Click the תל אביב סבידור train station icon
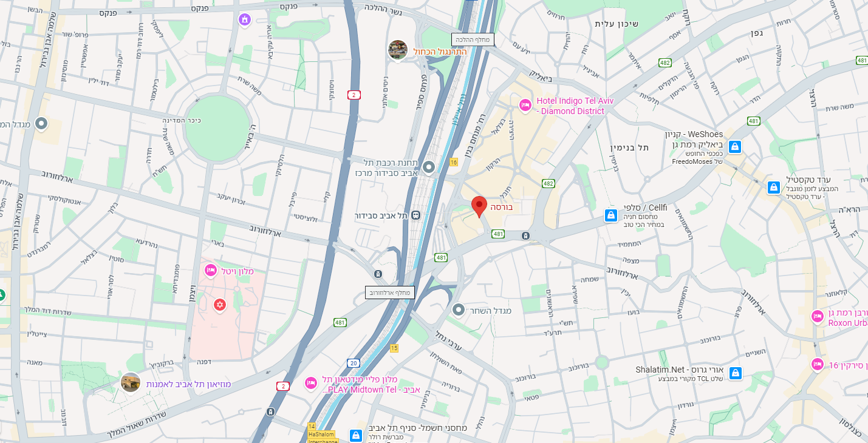Screen dimensions: 868x443 coord(416,215)
